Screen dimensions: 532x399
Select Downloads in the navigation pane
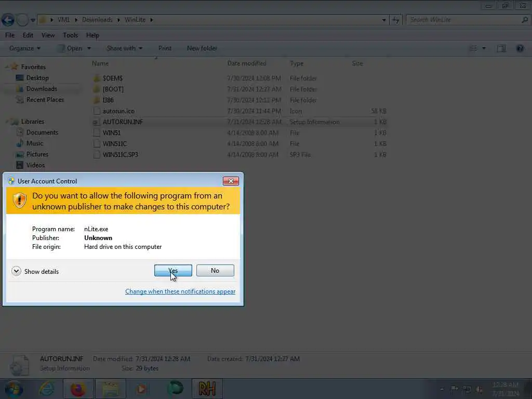(42, 89)
